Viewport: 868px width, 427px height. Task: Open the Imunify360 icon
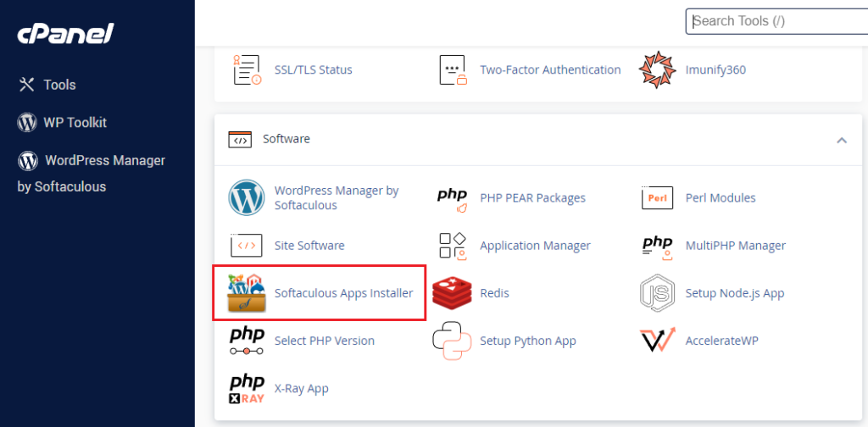(x=657, y=69)
